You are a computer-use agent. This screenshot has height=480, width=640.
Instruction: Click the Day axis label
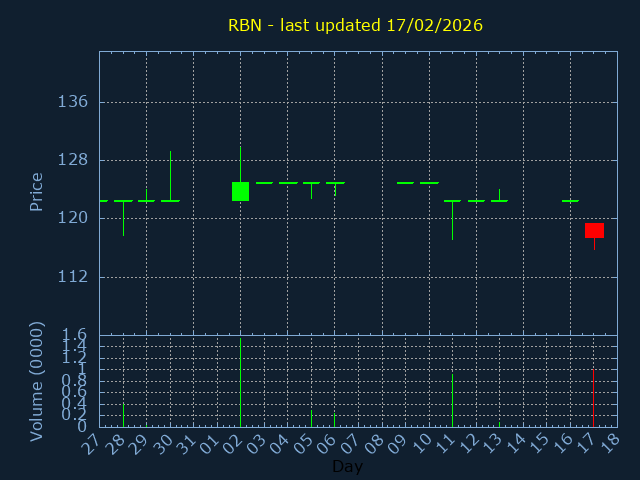pos(347,466)
